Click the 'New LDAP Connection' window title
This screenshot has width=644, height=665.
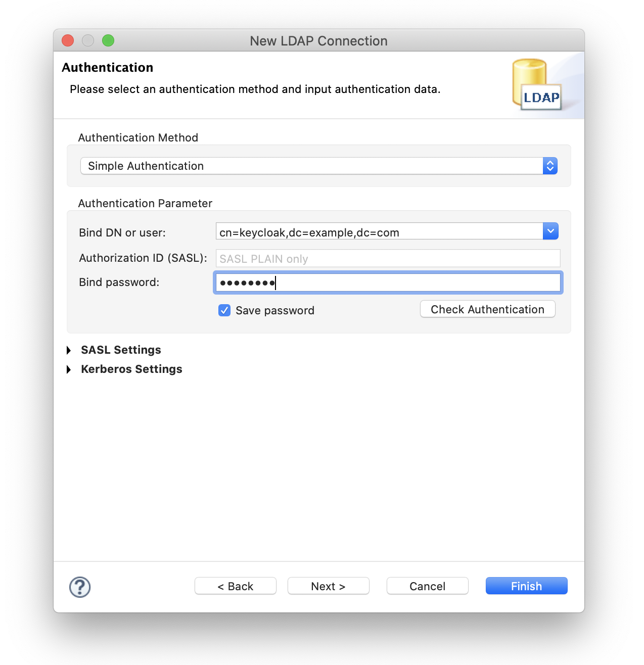[x=318, y=41]
